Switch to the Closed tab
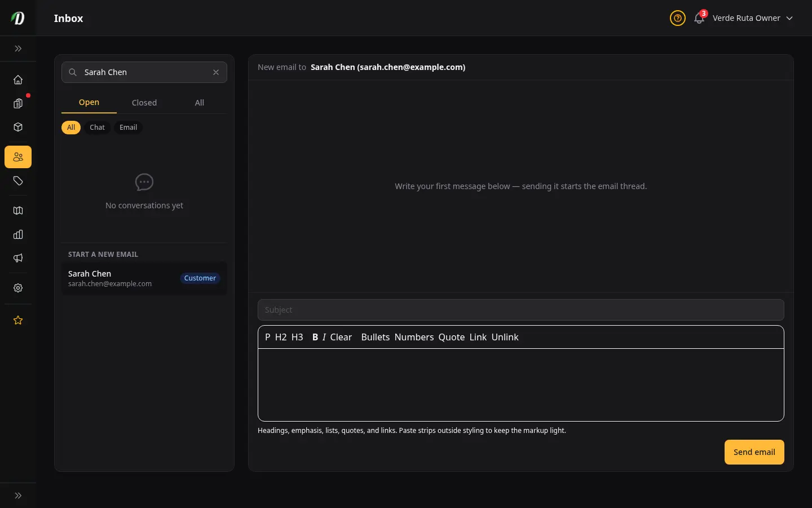812x508 pixels. (x=144, y=103)
